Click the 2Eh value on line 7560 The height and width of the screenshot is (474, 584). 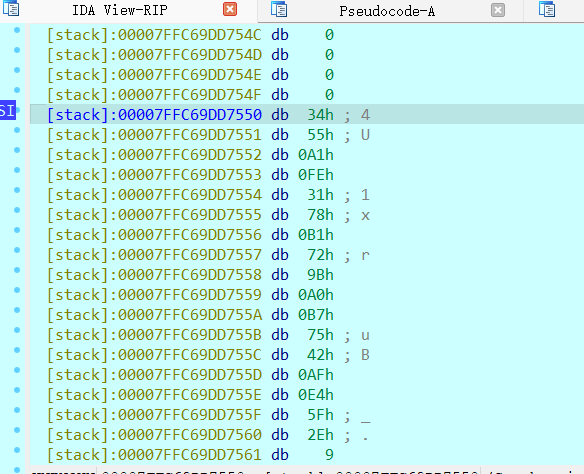tap(320, 435)
